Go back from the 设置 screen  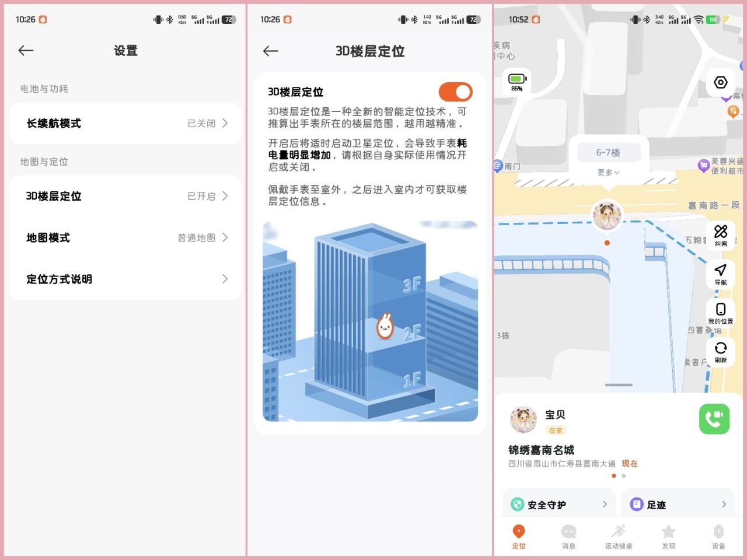click(26, 51)
